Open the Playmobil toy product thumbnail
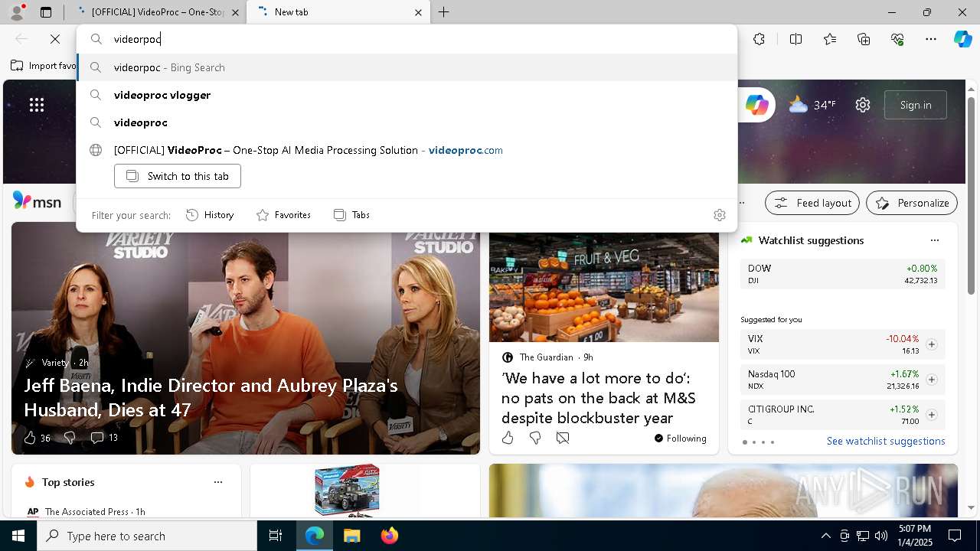This screenshot has width=980, height=551. point(347,491)
